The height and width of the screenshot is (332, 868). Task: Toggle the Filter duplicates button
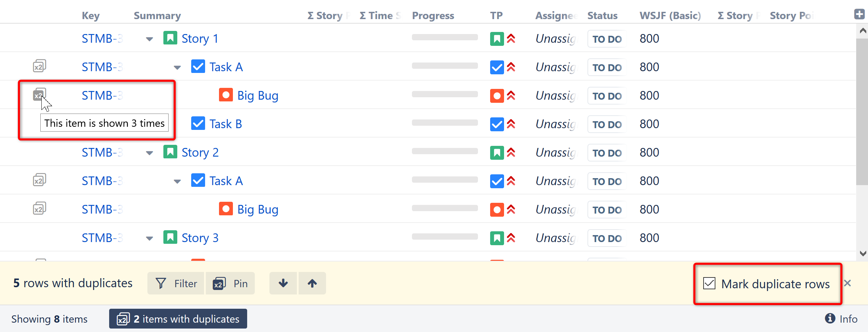point(176,283)
